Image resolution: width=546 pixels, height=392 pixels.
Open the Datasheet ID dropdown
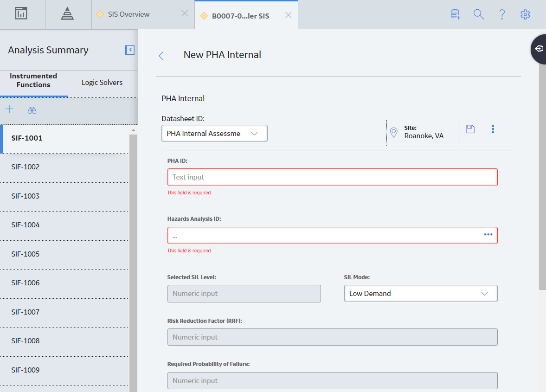tap(214, 133)
